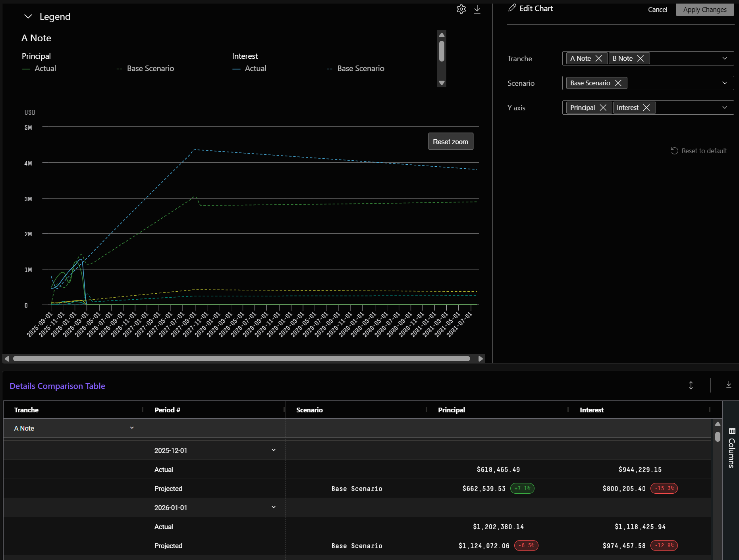Sort by Interest column header

click(592, 410)
